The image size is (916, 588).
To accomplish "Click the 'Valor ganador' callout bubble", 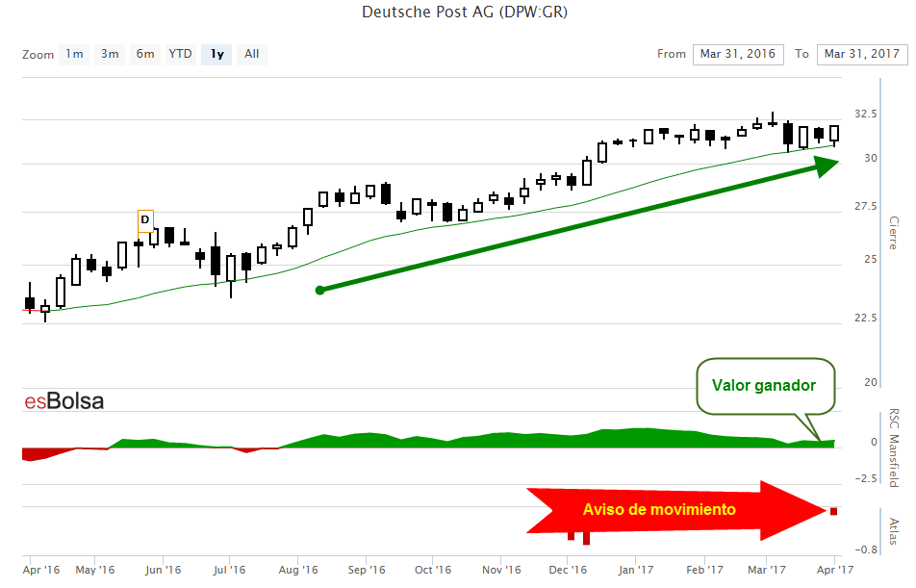I will tap(765, 386).
